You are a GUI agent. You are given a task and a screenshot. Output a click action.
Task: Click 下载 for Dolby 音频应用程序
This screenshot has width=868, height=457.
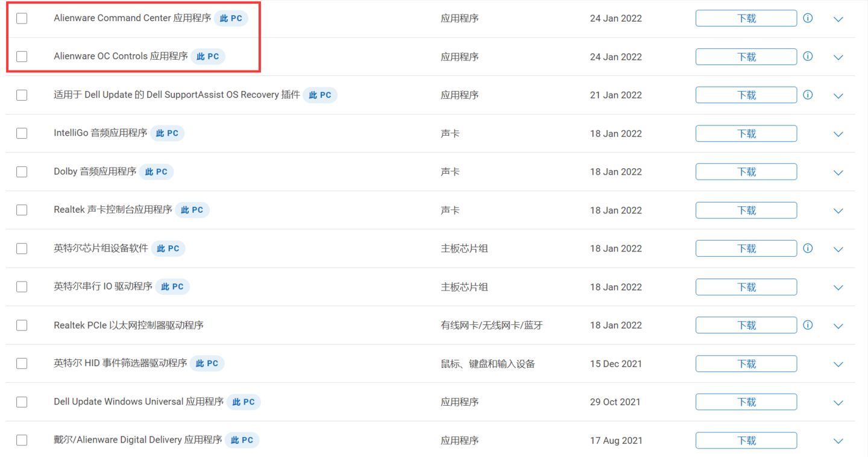point(746,171)
